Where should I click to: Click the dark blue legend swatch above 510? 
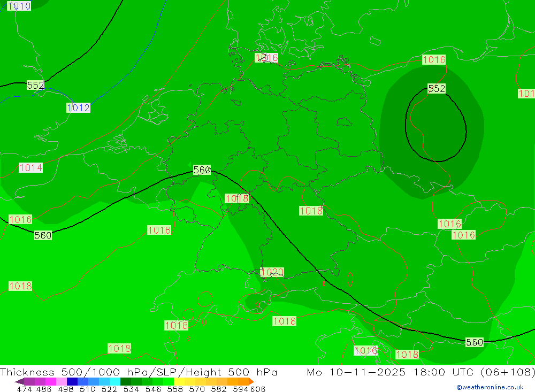71,381
